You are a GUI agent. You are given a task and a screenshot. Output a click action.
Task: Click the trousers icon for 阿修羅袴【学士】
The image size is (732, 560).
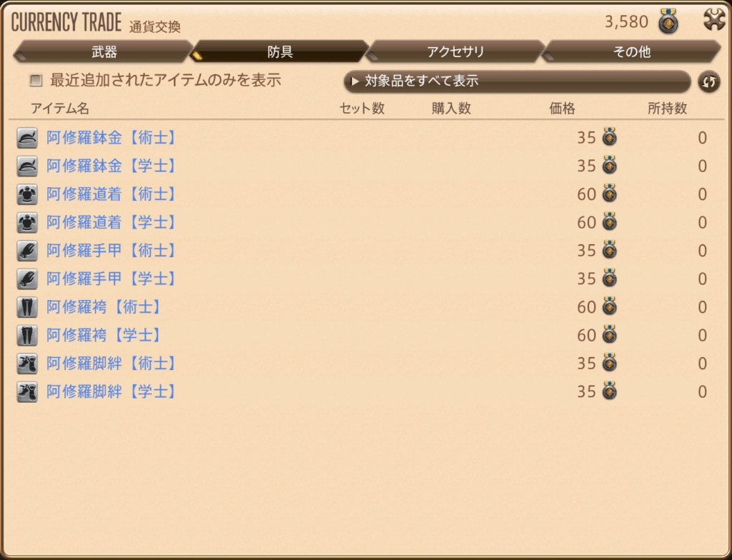tap(27, 335)
